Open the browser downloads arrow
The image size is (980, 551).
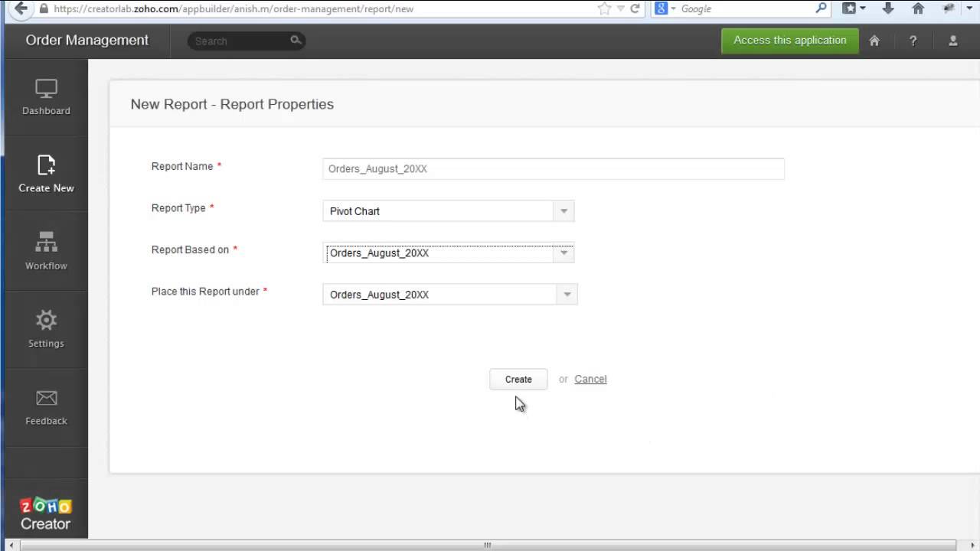click(888, 8)
